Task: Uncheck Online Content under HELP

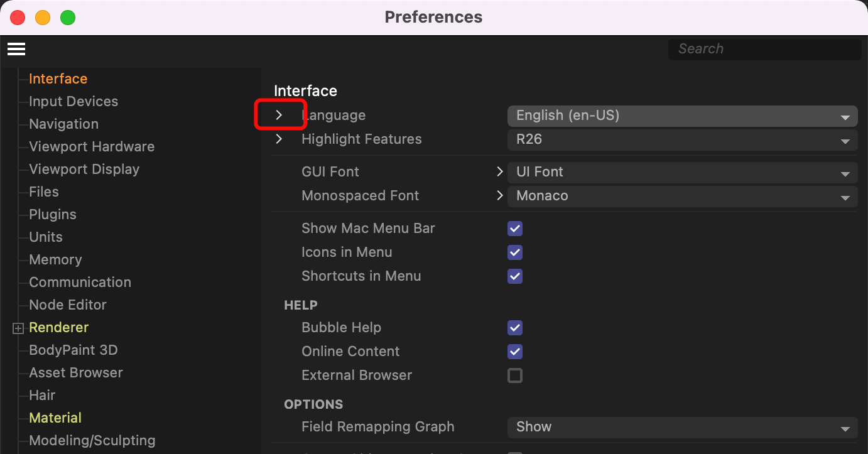Action: (x=514, y=352)
